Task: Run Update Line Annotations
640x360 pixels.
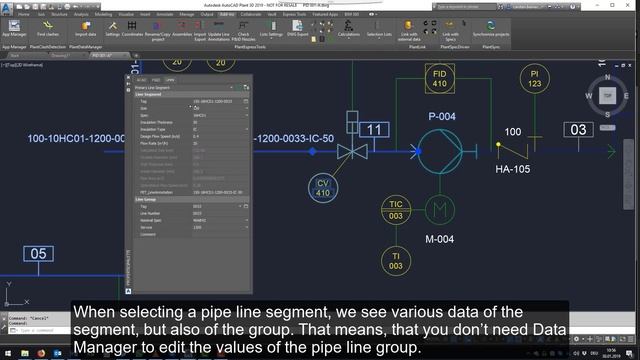Action: pyautogui.click(x=219, y=31)
